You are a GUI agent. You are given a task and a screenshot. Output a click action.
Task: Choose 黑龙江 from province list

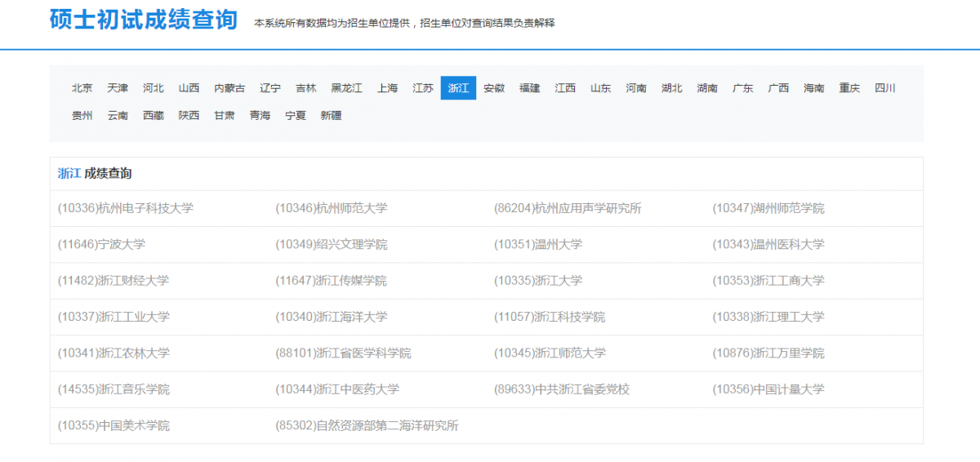[346, 88]
